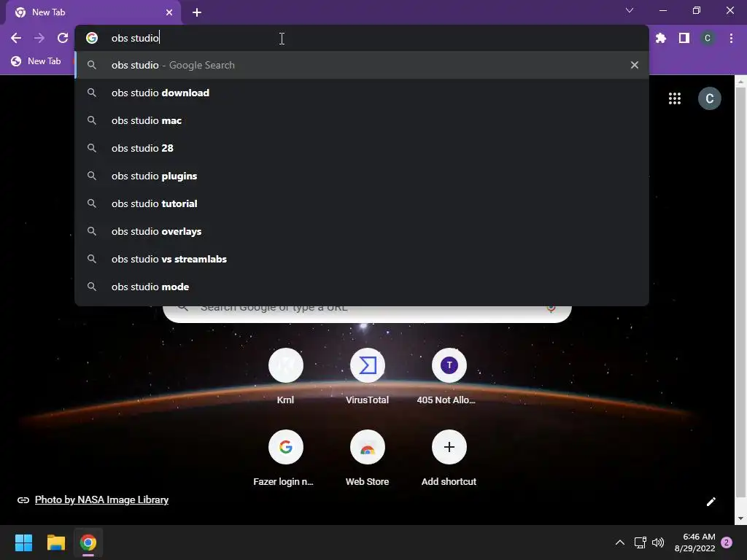Select 'obs studio vs streamlabs' suggestion
Screen dimensions: 747x560
(x=362, y=259)
